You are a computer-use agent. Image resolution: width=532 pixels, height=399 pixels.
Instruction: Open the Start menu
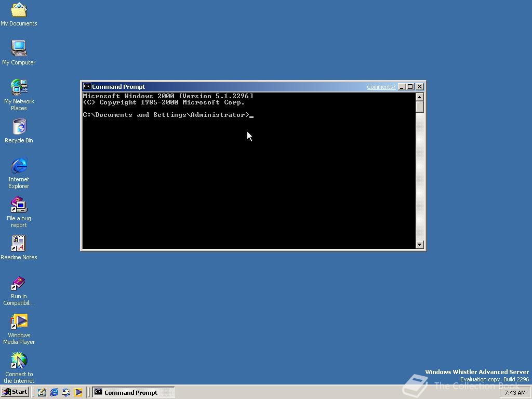click(15, 392)
